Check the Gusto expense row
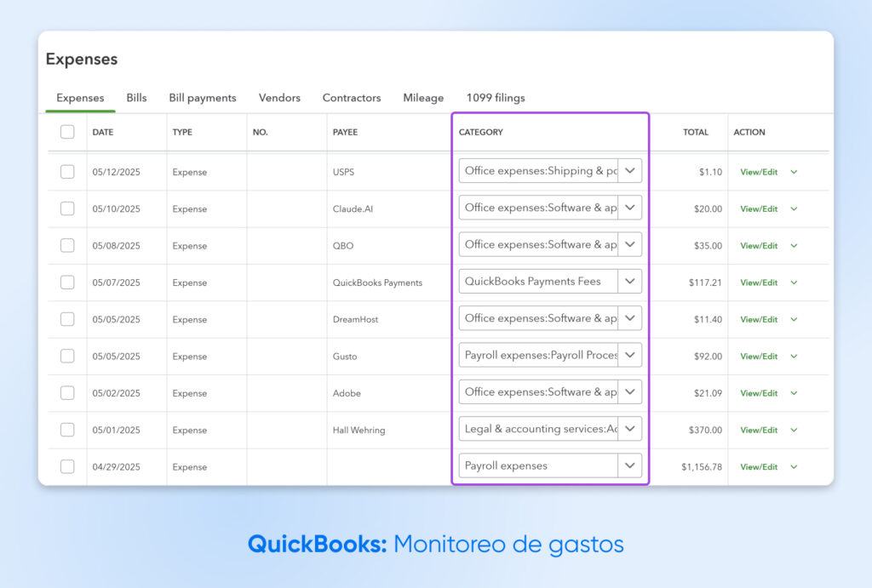The height and width of the screenshot is (588, 872). tap(67, 356)
